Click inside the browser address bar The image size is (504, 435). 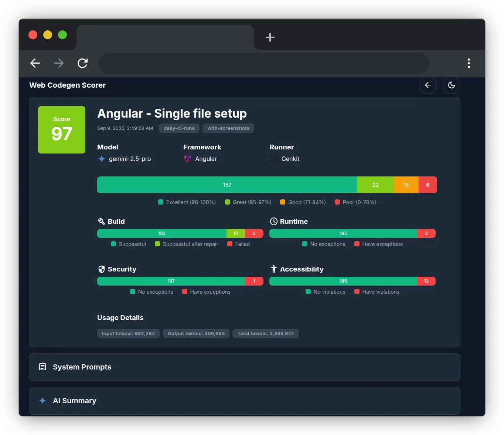[263, 63]
